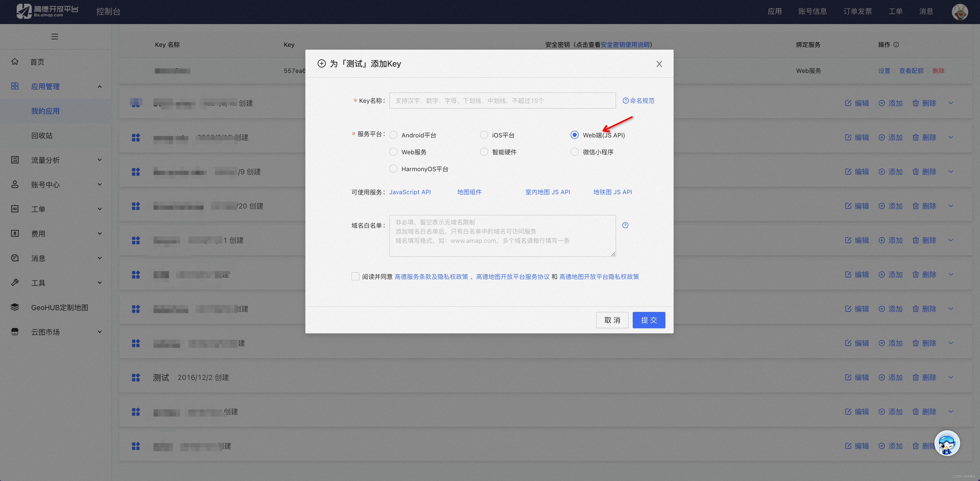
Task: Click the 提交 submit button
Action: (x=649, y=320)
